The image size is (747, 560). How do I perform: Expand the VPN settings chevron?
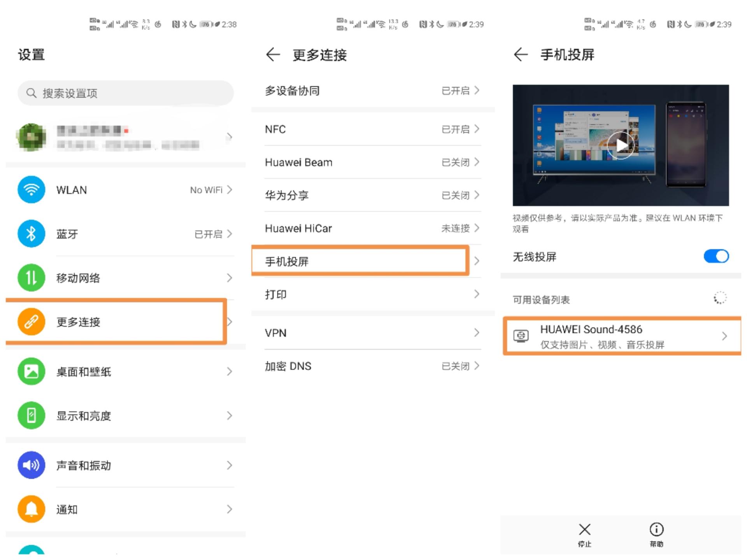(x=477, y=332)
